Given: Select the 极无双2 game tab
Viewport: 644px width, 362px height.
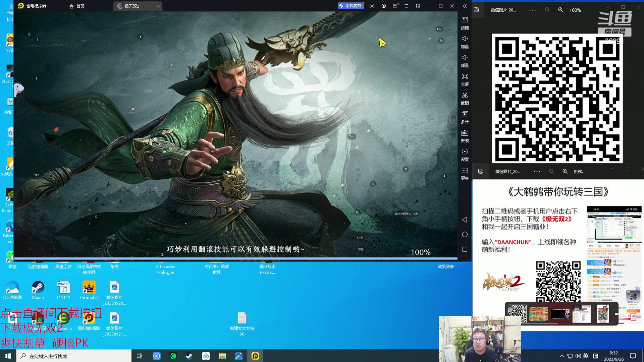Looking at the screenshot, I should 132,6.
